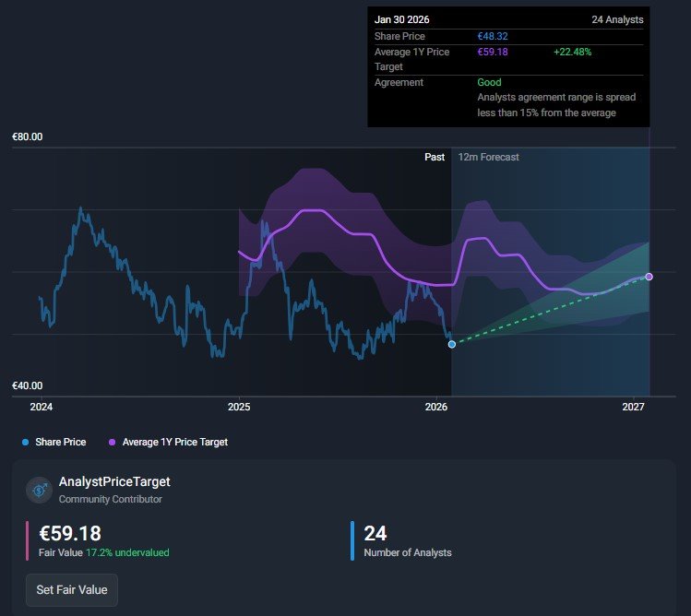Click the €59.18 fair value figure

tap(70, 533)
